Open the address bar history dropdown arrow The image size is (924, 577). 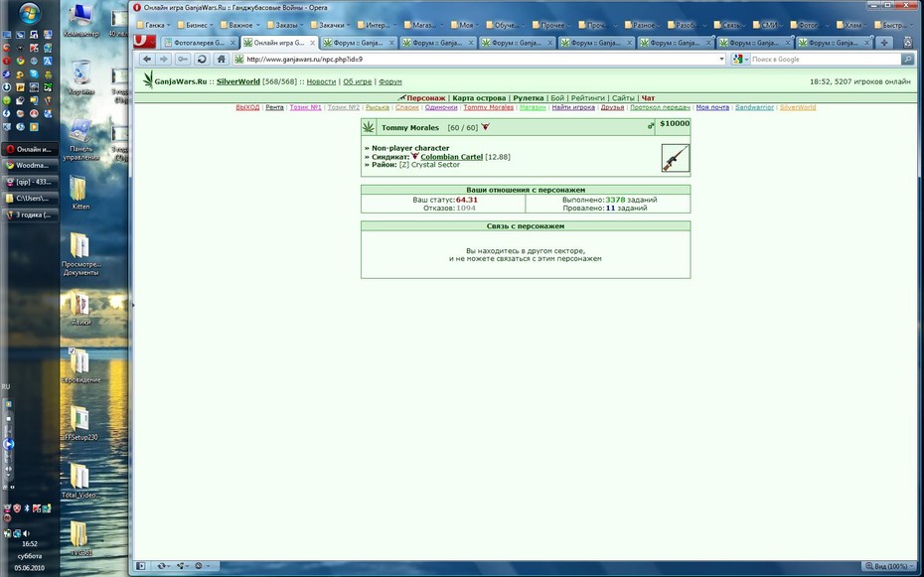(721, 59)
